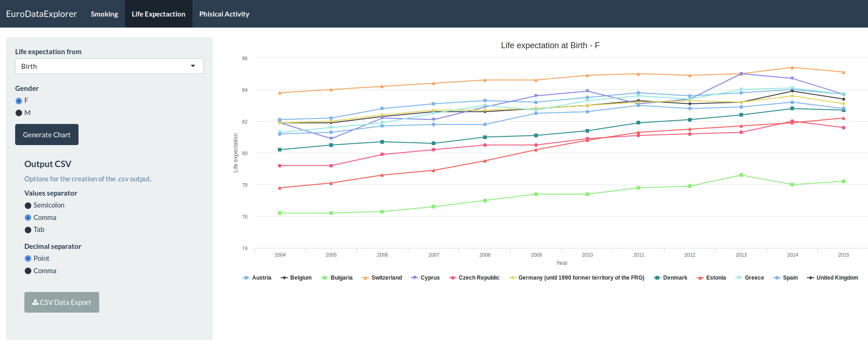Screen dimensions: 868x348
Task: Choose Tab as values separator
Action: coord(28,230)
